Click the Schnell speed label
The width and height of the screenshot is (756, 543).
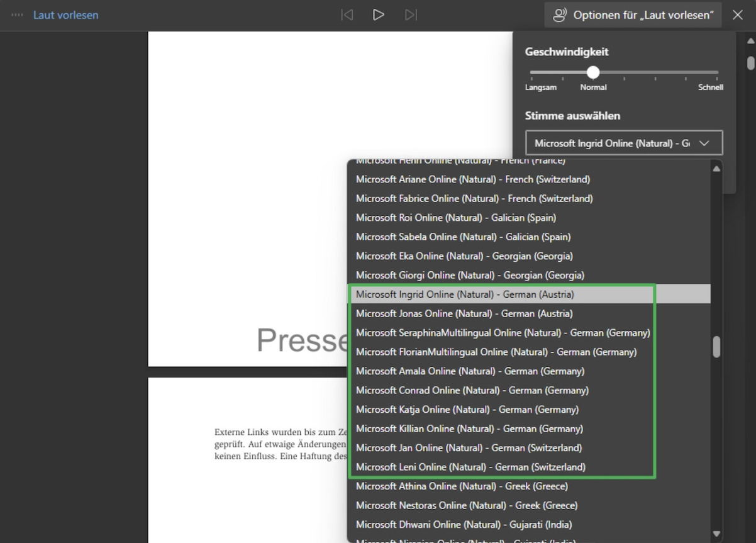[x=711, y=87]
